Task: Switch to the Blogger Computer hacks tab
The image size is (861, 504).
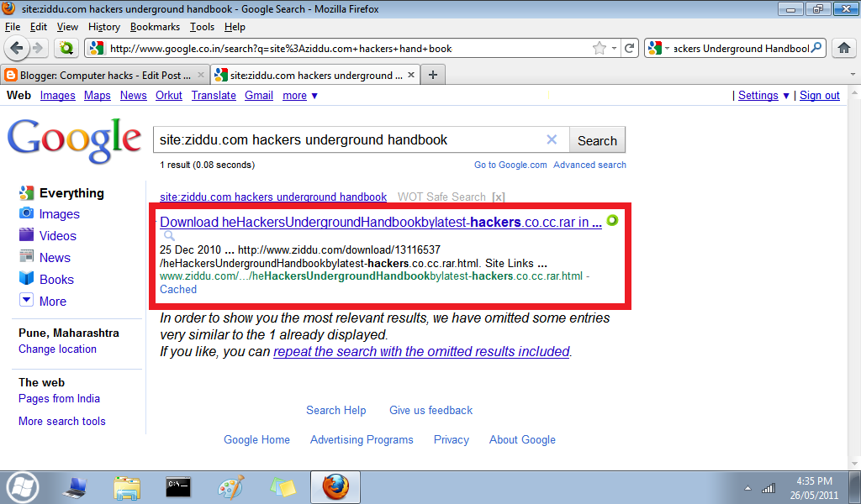Action: (x=104, y=75)
